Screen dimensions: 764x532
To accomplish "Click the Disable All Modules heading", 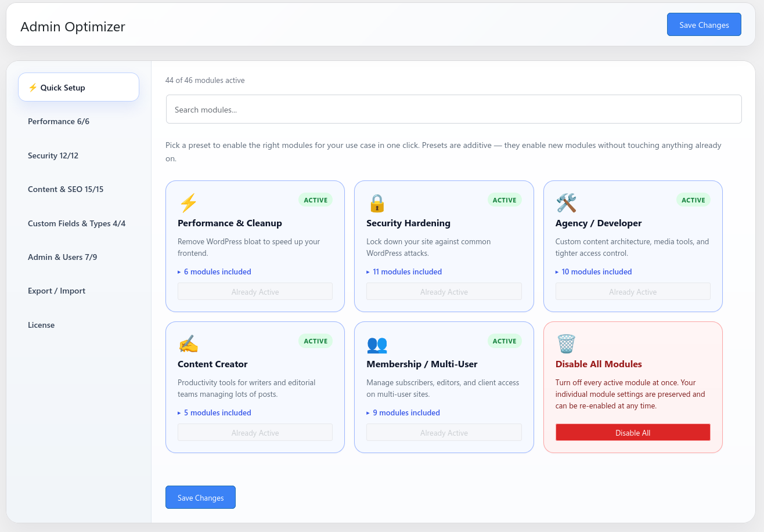I will [599, 364].
